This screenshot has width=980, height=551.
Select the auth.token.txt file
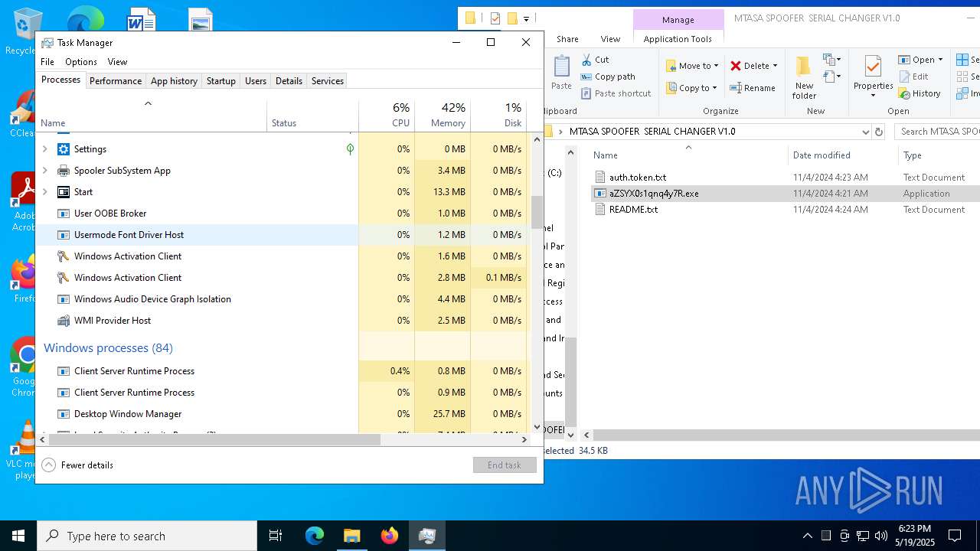click(x=638, y=178)
